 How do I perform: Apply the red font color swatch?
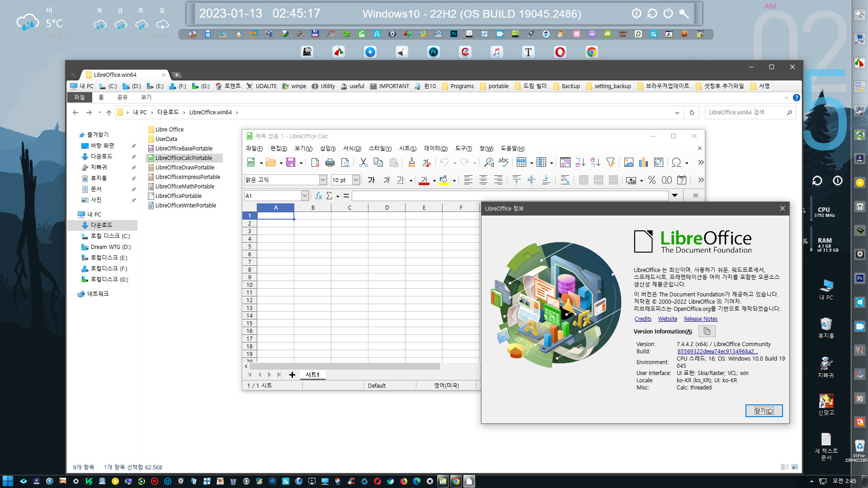point(424,180)
